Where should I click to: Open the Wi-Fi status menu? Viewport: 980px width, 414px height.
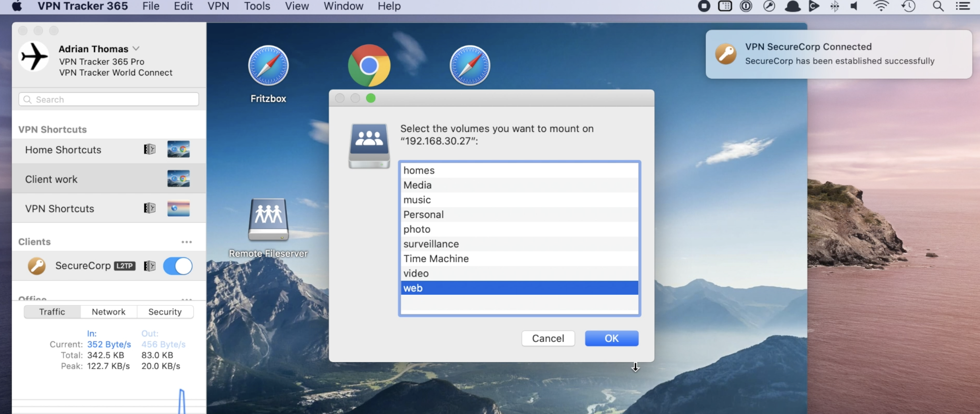pos(881,6)
